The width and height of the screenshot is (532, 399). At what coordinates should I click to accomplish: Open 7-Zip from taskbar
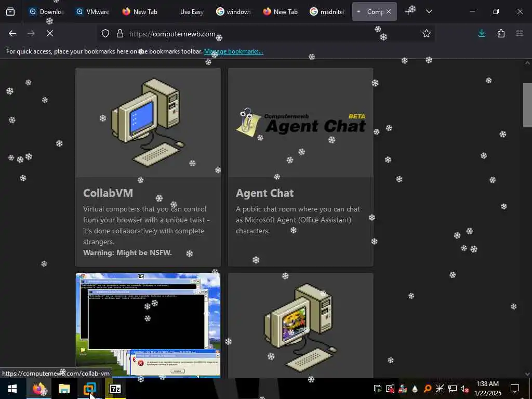click(x=115, y=389)
